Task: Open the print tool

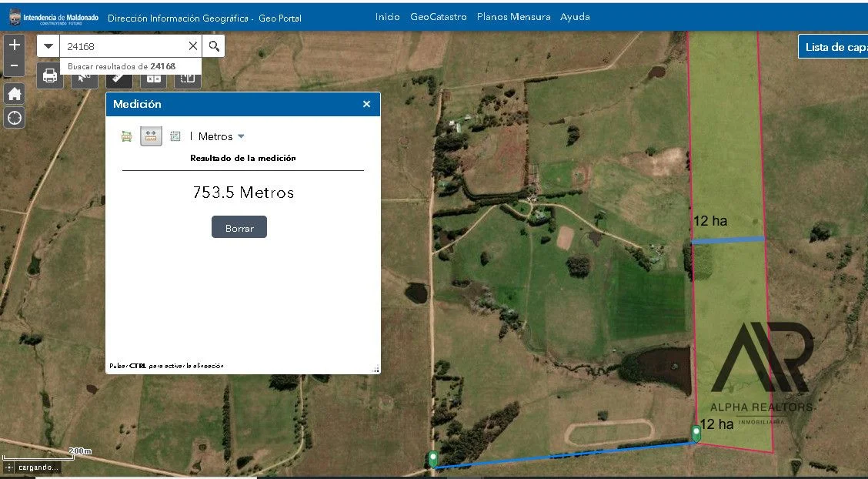Action: [x=50, y=76]
